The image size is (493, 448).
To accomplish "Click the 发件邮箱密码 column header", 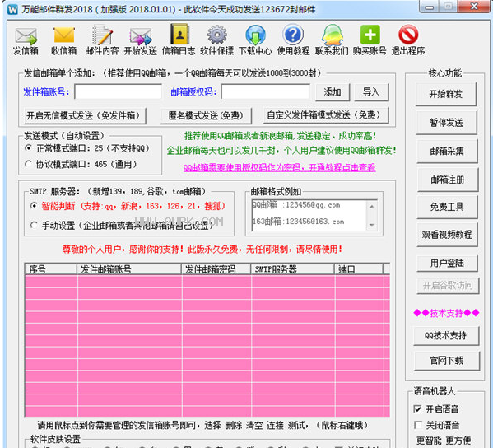I will (x=216, y=269).
